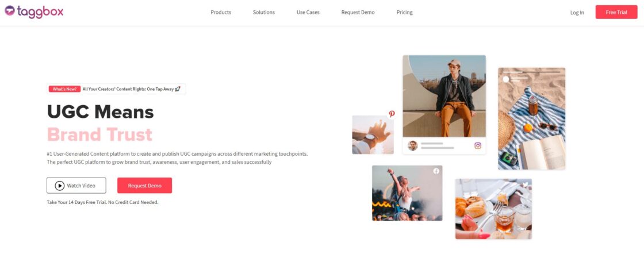This screenshot has height=254, width=644.
Task: Click the play icon in Watch Video
Action: point(60,186)
